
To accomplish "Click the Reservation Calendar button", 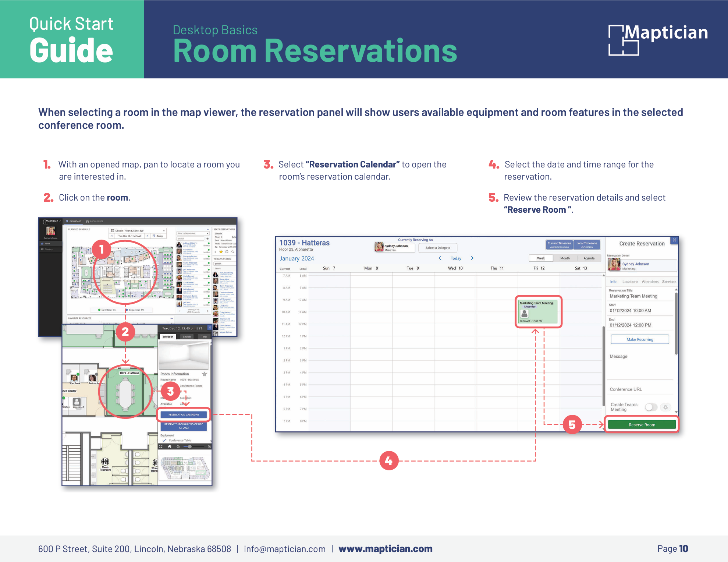I will coord(184,415).
